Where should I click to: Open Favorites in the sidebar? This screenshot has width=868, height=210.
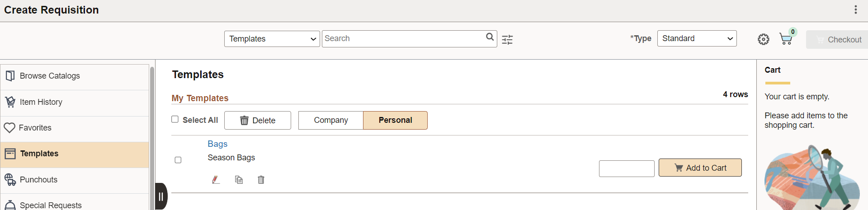75,128
